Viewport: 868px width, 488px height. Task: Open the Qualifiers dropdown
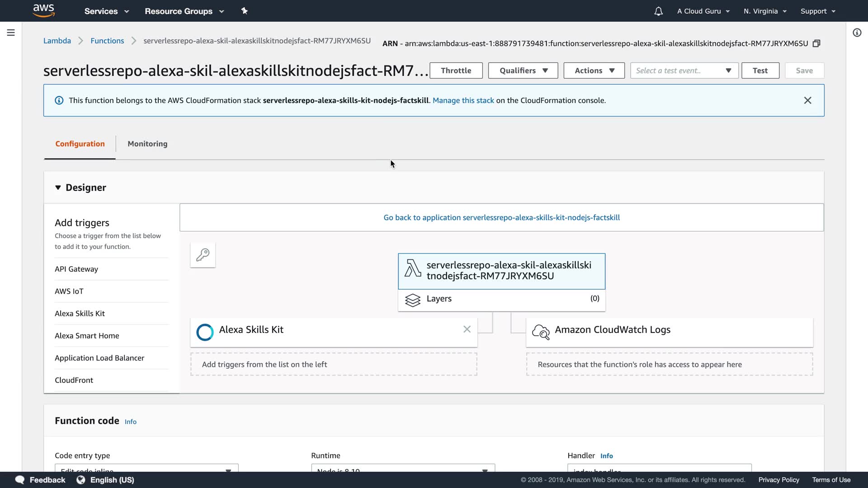[x=523, y=70]
